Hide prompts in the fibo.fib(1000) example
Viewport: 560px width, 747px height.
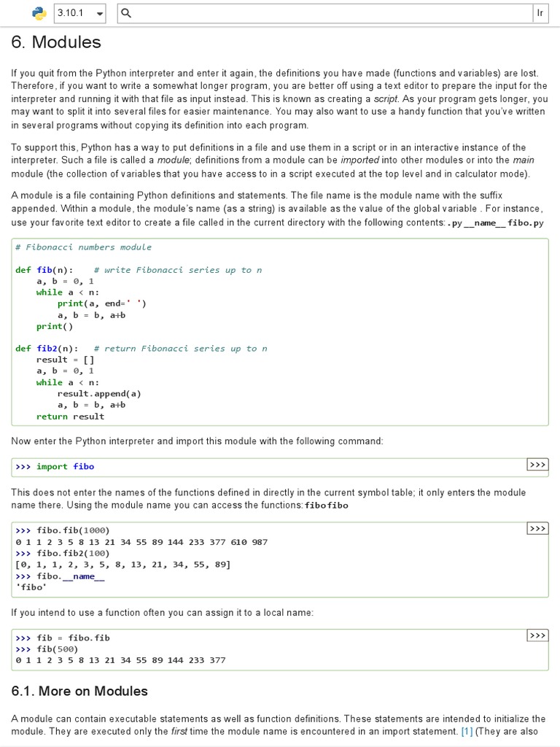(x=537, y=528)
